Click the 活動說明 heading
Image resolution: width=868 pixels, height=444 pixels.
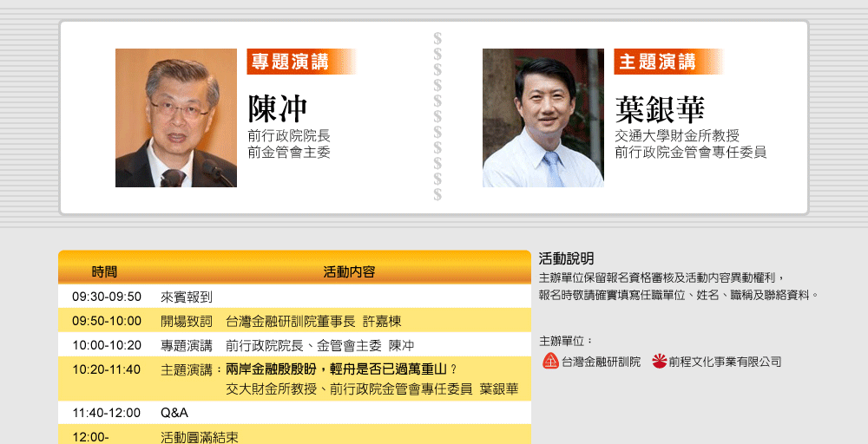point(566,258)
